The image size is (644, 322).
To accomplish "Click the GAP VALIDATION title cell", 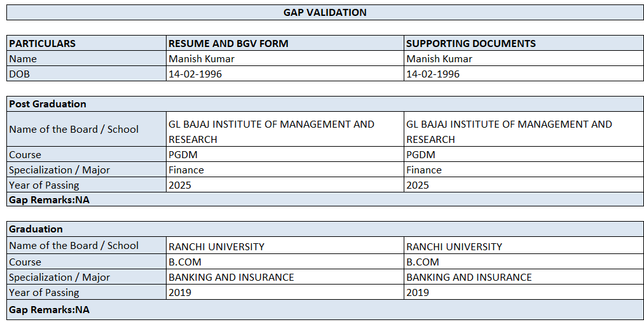I will point(325,12).
